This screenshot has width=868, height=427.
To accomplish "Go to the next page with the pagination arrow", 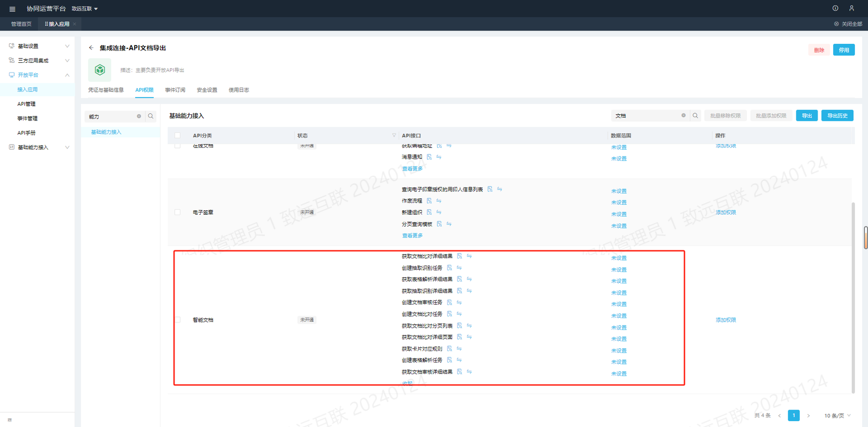I will pos(808,416).
